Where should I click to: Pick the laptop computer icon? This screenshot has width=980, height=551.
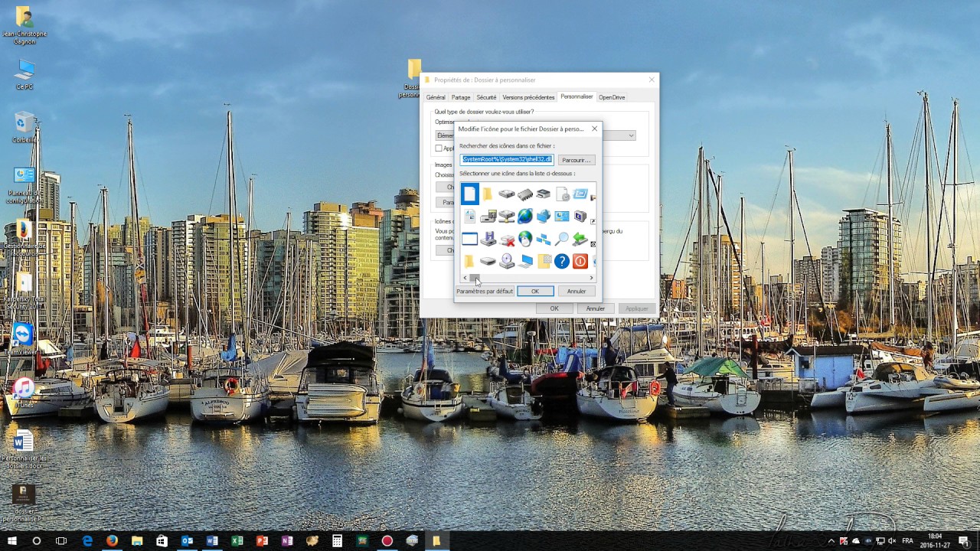pos(525,262)
